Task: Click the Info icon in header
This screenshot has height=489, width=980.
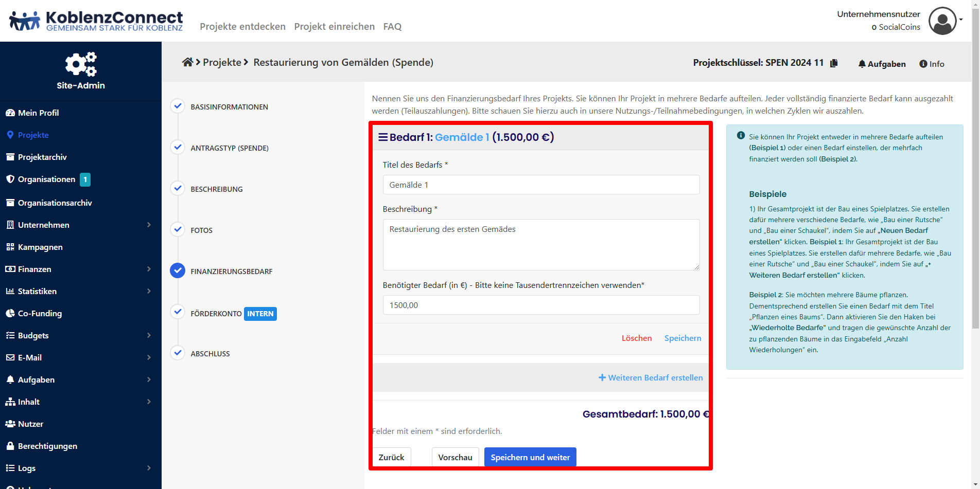Action: pyautogui.click(x=932, y=64)
